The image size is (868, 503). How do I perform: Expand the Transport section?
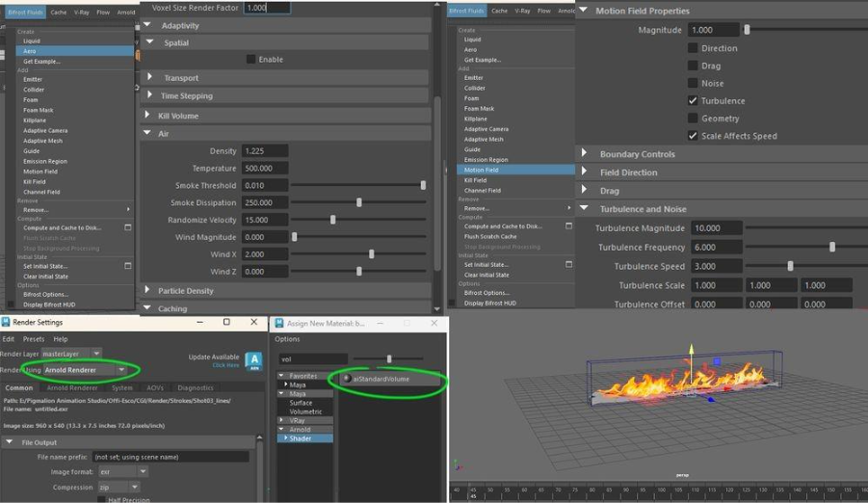coord(149,77)
